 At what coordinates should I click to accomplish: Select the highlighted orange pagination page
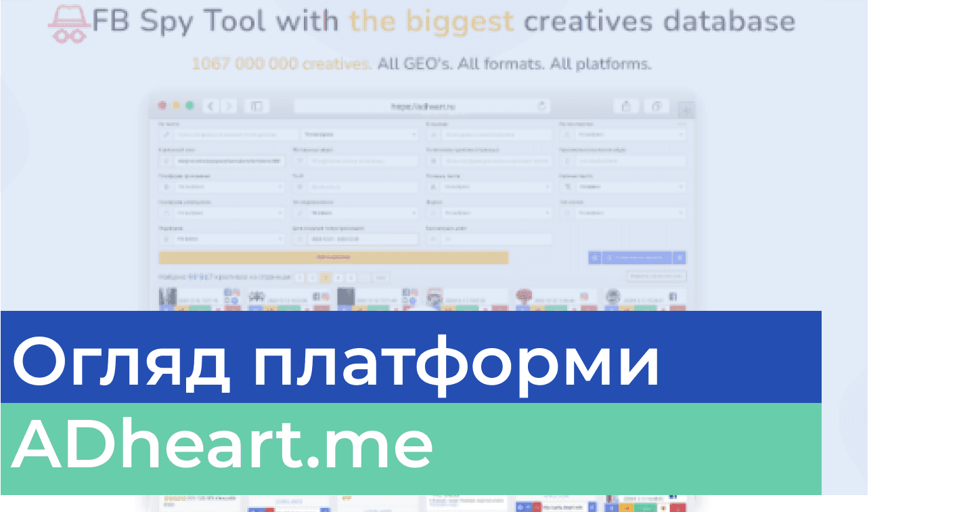326,277
